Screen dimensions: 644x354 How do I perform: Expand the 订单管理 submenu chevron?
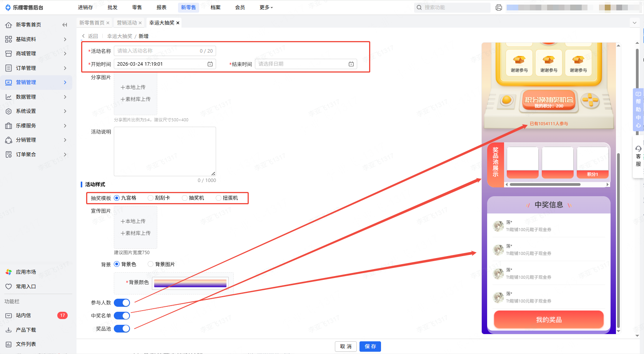(65, 68)
